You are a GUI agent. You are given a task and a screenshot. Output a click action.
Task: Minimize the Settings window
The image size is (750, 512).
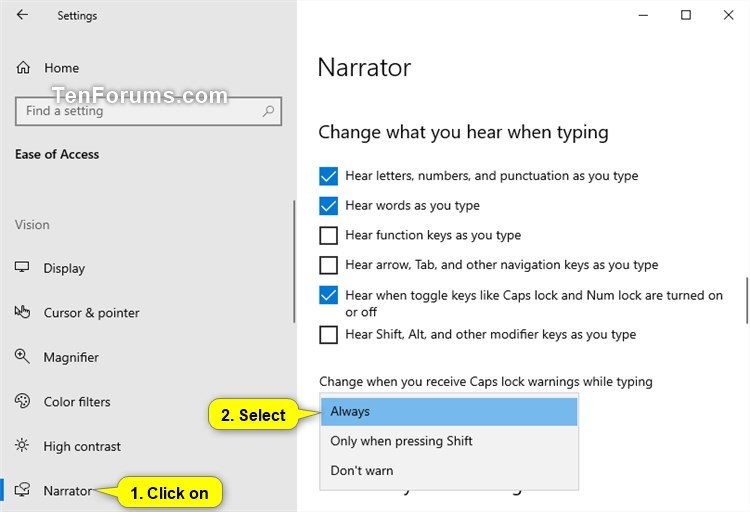(x=643, y=15)
